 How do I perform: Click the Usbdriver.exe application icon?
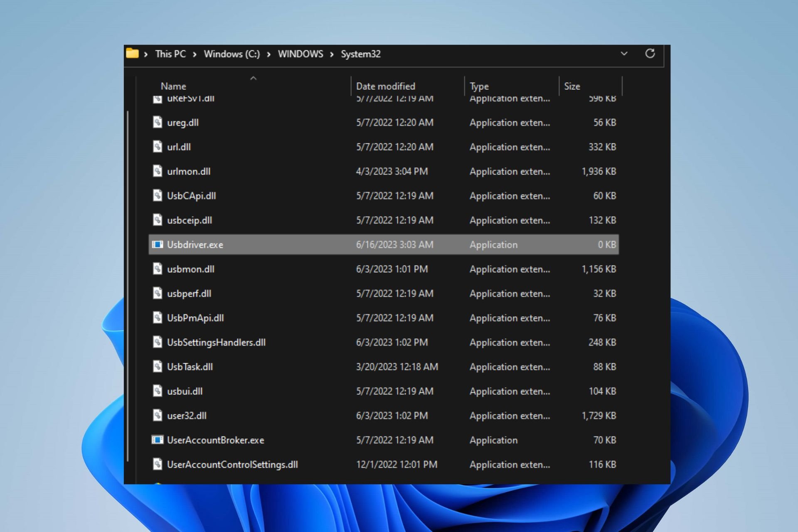tap(157, 244)
